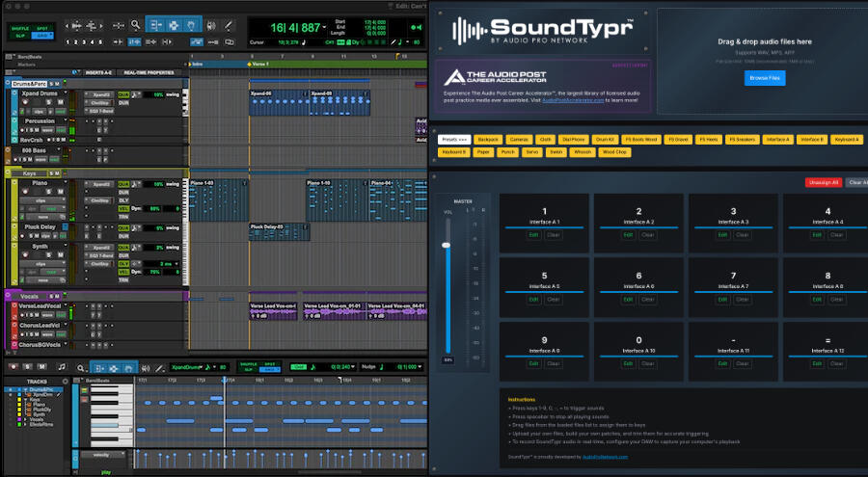
Task: Select the MIDI editor zoomer magnifier tool
Action: click(81, 368)
